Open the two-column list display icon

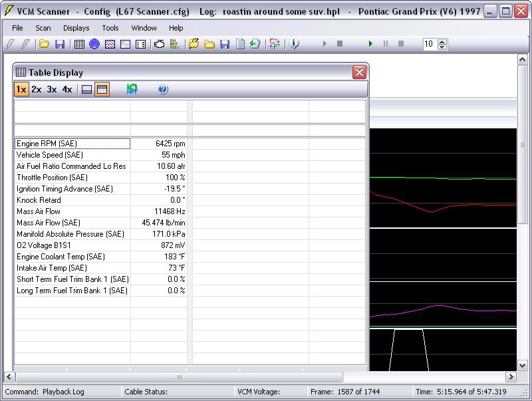[x=140, y=44]
